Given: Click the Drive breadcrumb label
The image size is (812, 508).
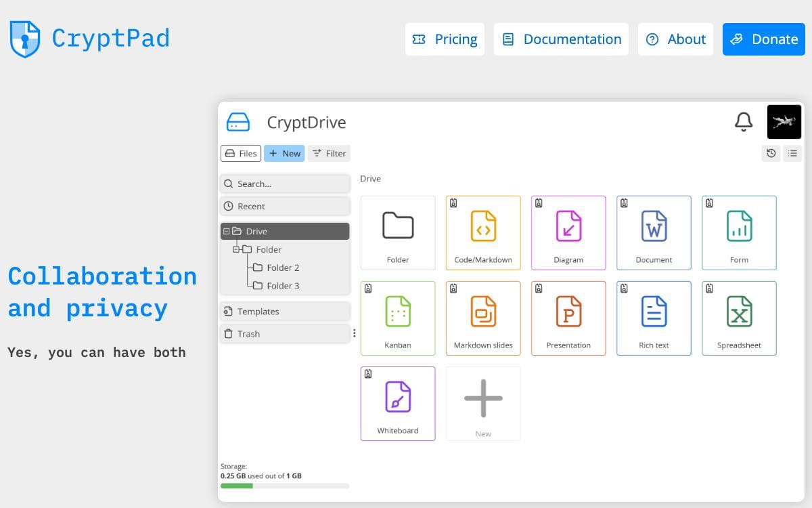Looking at the screenshot, I should coord(370,179).
